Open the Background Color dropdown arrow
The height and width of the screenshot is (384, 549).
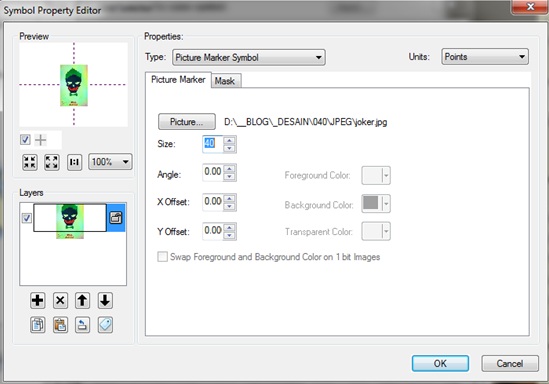point(386,203)
